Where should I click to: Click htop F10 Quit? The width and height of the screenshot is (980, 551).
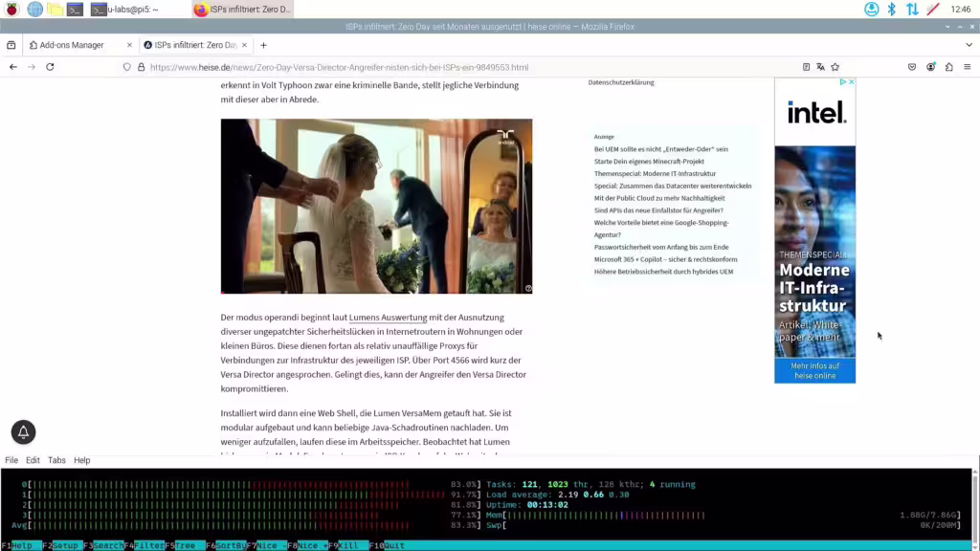tap(388, 545)
